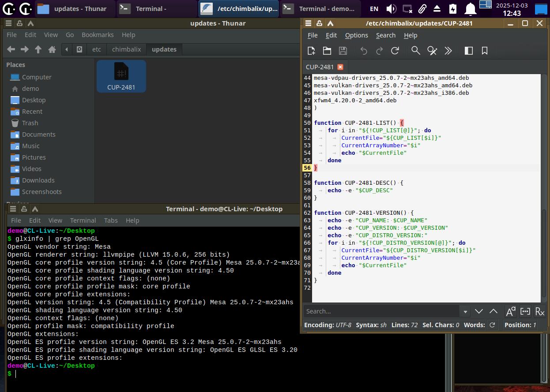This screenshot has height=392, width=550.
Task: Click the bookmark toolbar icon
Action: (x=484, y=51)
